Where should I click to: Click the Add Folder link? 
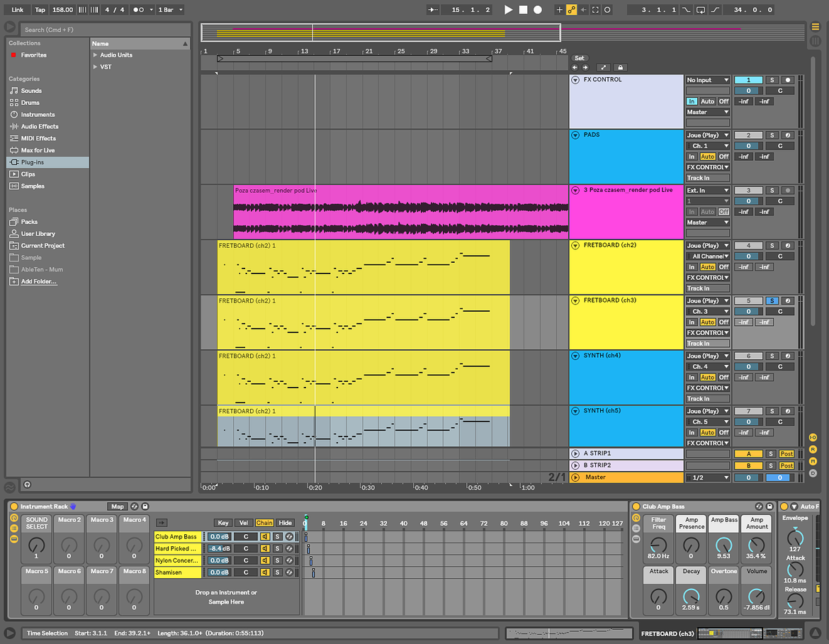[38, 282]
